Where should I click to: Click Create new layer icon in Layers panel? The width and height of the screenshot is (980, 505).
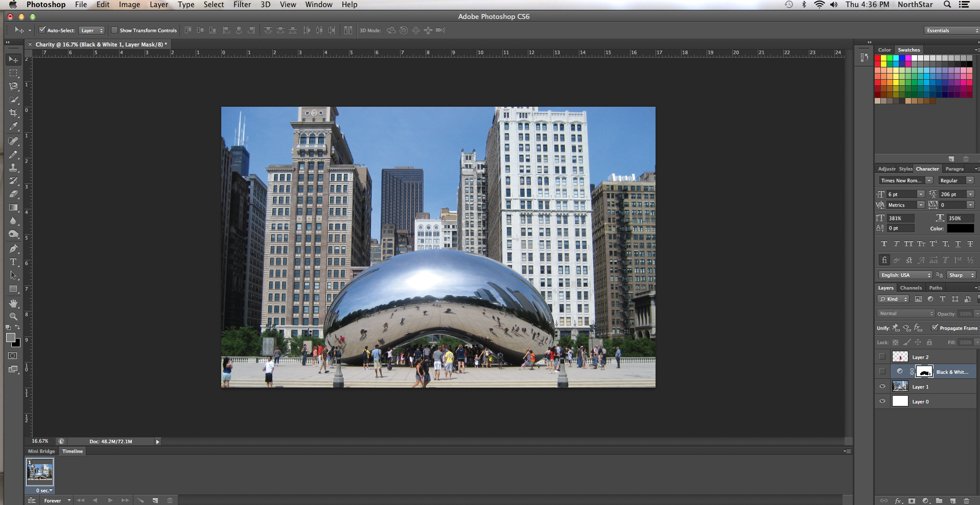coord(952,501)
